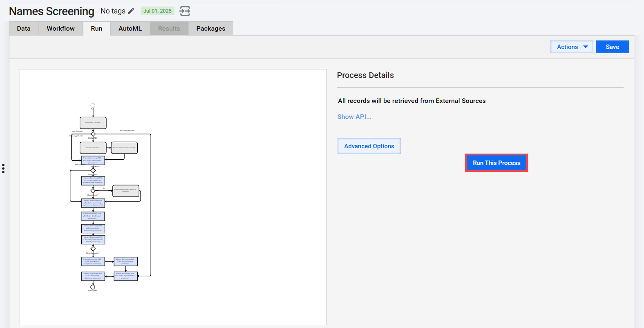This screenshot has height=328, width=644.
Task: Expand the Actions dropdown
Action: pos(572,47)
